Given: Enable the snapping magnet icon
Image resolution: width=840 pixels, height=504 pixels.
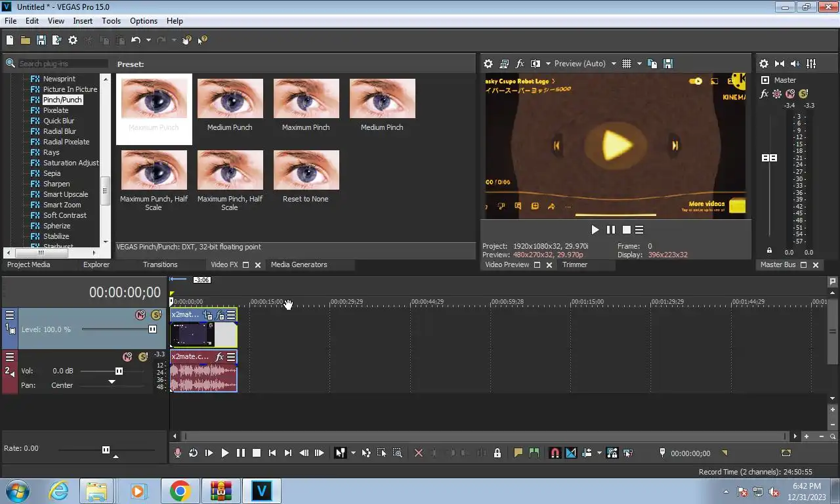Looking at the screenshot, I should [x=555, y=453].
